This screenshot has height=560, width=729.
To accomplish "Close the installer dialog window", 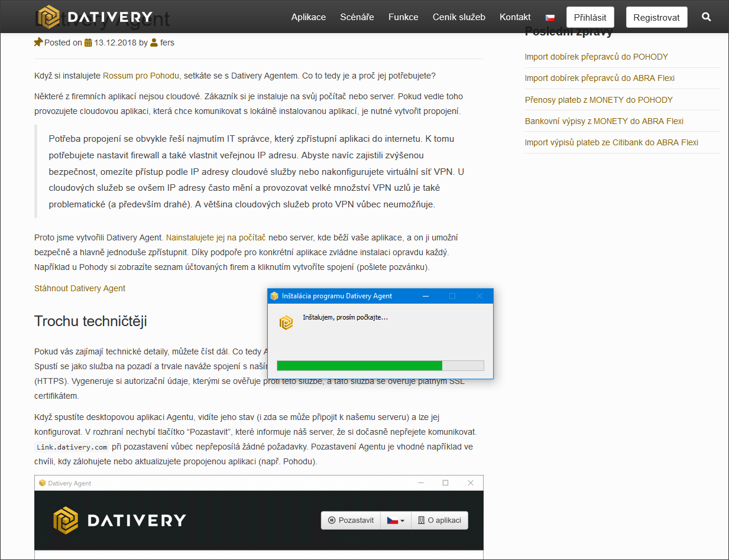I will click(x=479, y=296).
